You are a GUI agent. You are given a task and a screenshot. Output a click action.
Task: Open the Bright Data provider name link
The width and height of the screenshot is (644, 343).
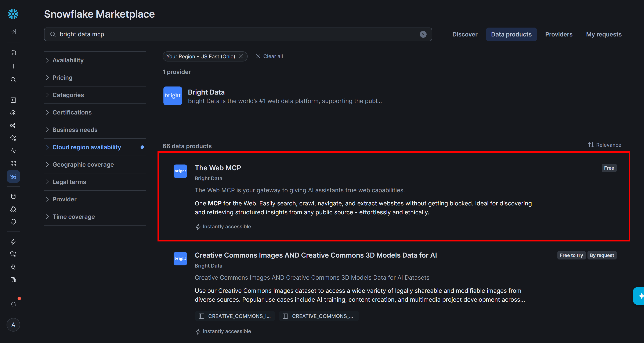tap(206, 92)
